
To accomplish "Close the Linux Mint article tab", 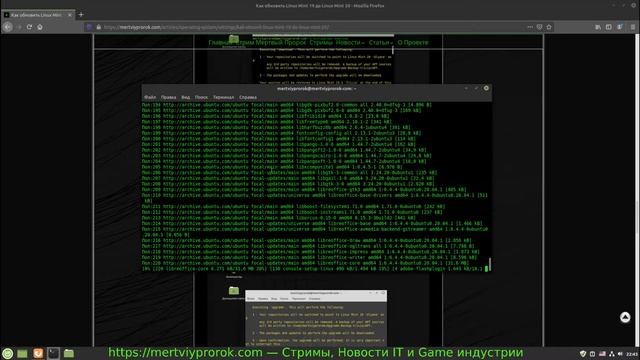I will coord(70,15).
